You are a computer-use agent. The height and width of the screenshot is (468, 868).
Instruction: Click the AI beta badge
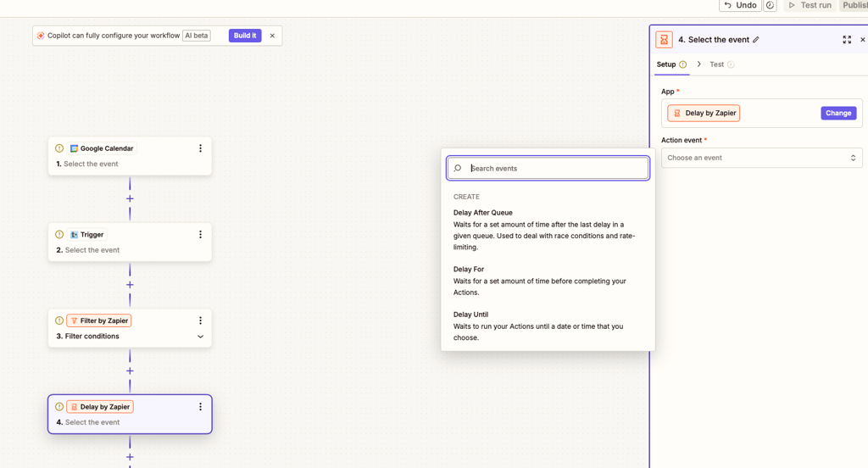click(x=197, y=36)
